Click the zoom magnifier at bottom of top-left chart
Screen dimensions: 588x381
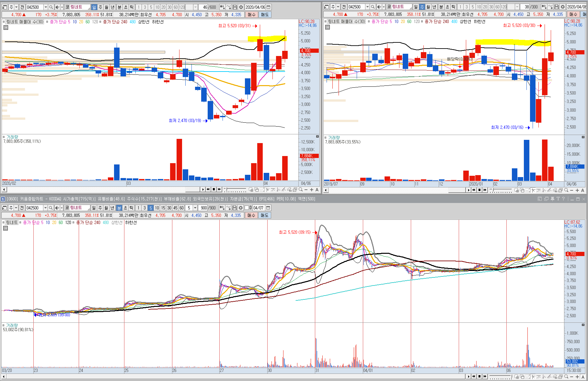[301, 190]
